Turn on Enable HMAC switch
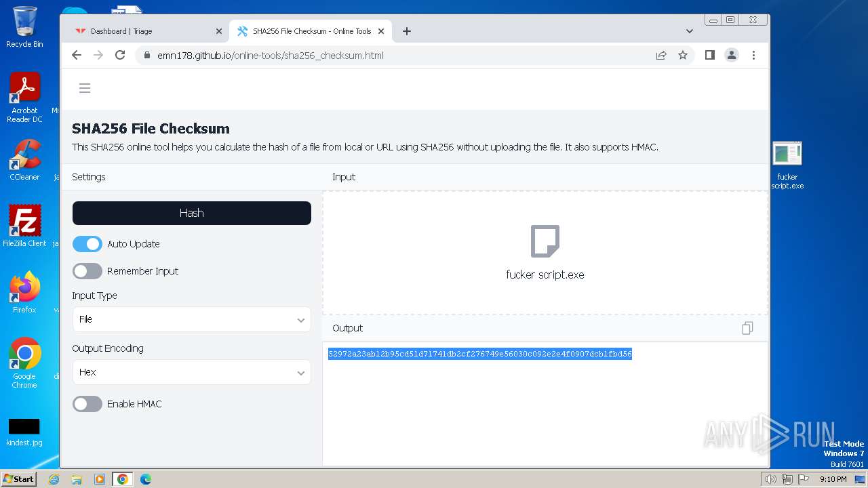This screenshot has width=868, height=488. click(x=87, y=404)
